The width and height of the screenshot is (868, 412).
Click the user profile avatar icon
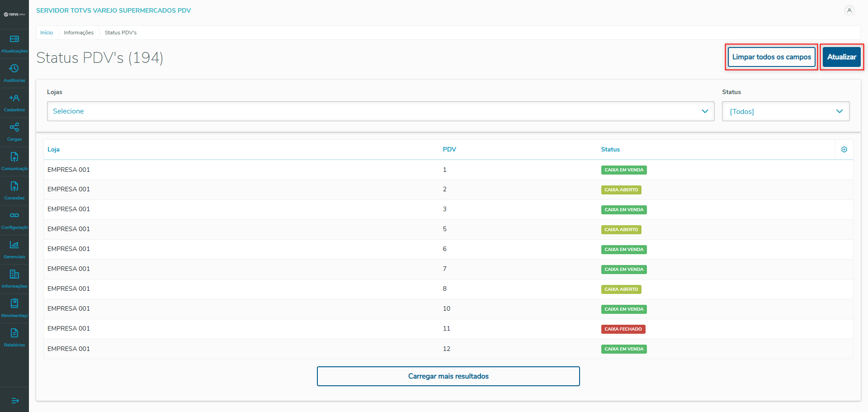(849, 10)
